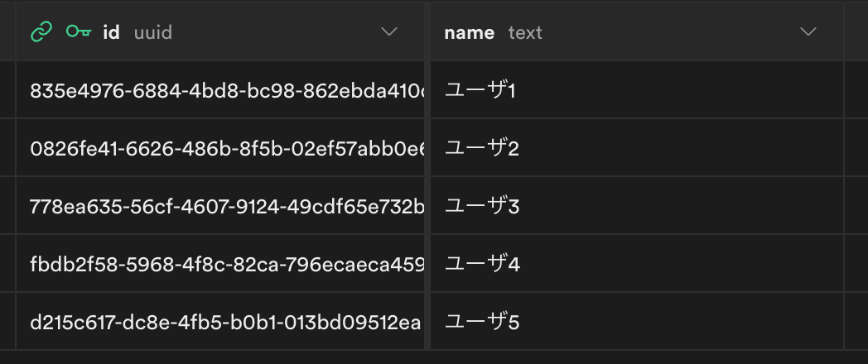Image resolution: width=868 pixels, height=364 pixels.
Task: Open the id column dropdown chevron
Action: (388, 32)
